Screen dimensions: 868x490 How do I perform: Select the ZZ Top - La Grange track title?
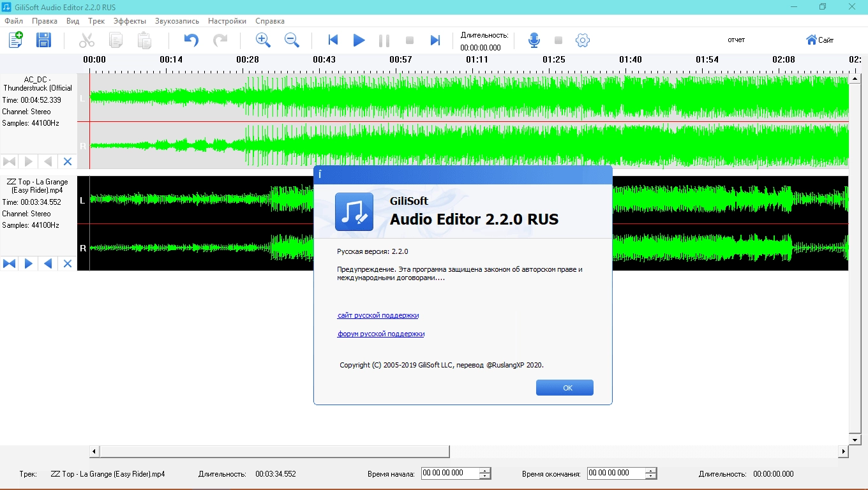click(38, 186)
